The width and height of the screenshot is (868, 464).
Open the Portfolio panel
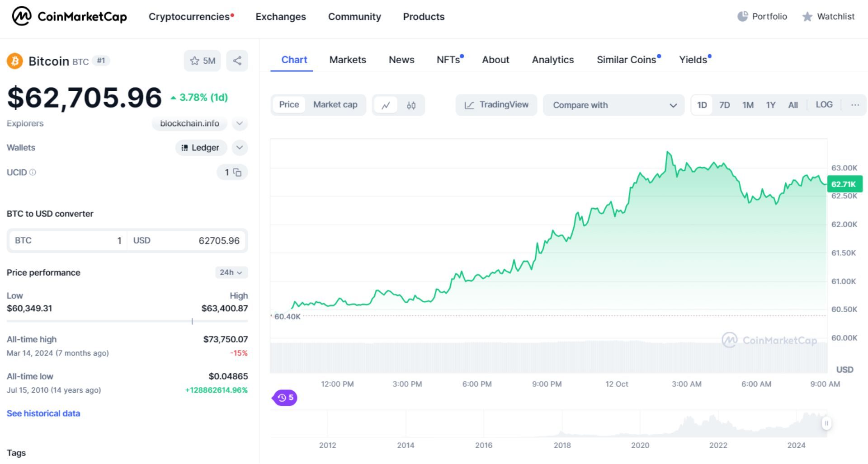(x=762, y=16)
